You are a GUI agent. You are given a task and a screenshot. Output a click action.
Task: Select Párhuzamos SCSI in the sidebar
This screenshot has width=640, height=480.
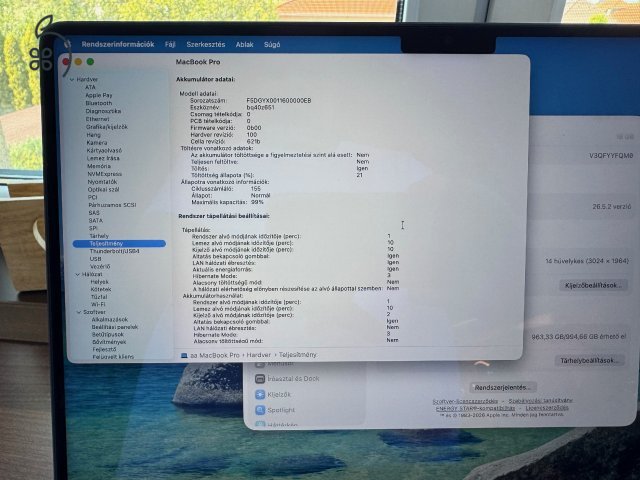(x=112, y=205)
